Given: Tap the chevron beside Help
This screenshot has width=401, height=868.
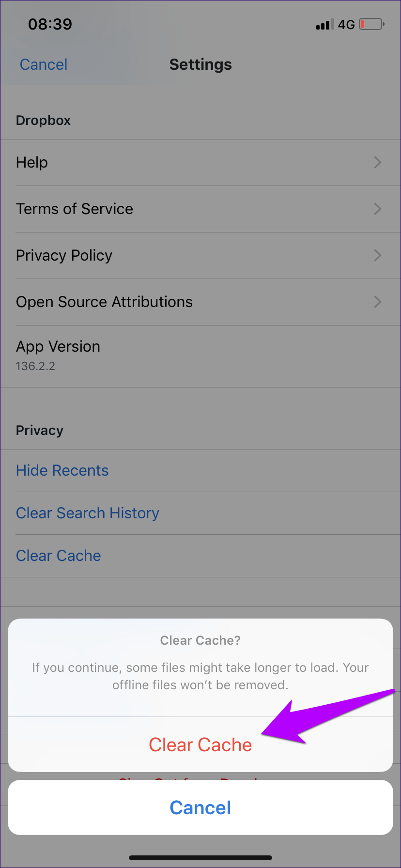Looking at the screenshot, I should point(378,162).
